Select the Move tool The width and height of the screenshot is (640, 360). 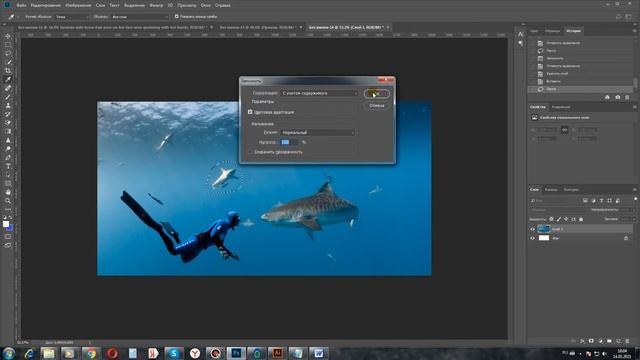8,36
